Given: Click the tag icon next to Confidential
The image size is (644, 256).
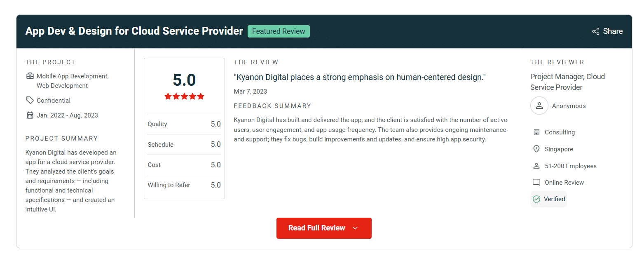Looking at the screenshot, I should pyautogui.click(x=30, y=100).
